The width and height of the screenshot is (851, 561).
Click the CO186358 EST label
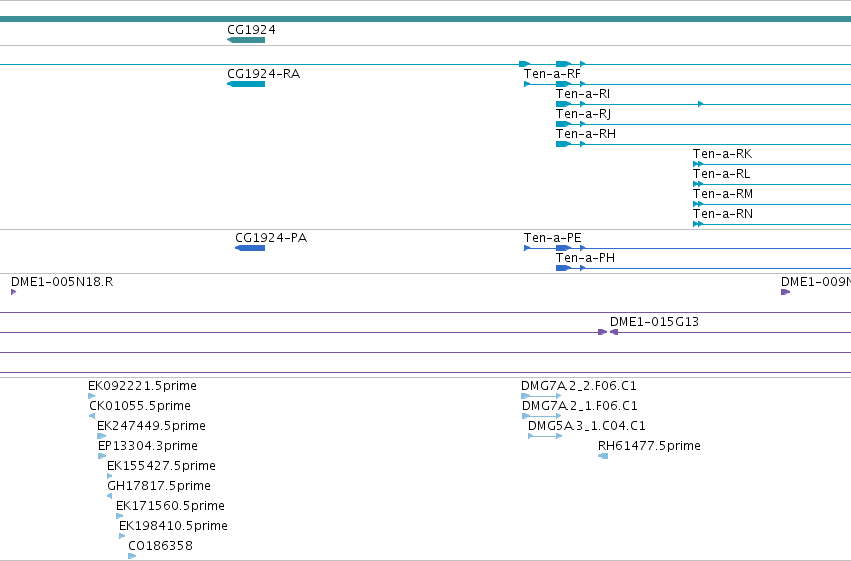point(160,546)
